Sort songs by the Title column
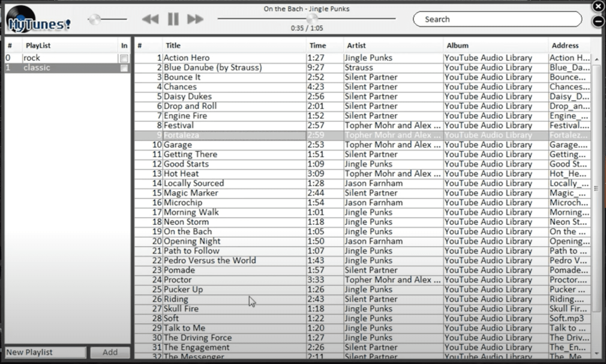This screenshot has height=364, width=606. [x=173, y=45]
